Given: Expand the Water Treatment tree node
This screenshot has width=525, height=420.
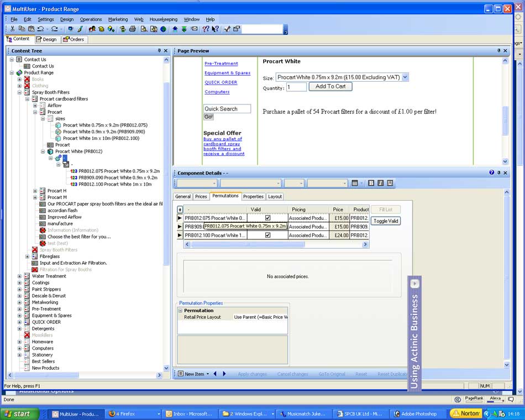Looking at the screenshot, I should [x=19, y=276].
